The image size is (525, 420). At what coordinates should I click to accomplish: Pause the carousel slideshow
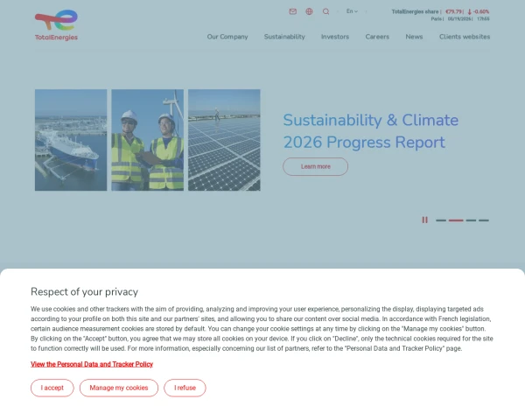[424, 220]
